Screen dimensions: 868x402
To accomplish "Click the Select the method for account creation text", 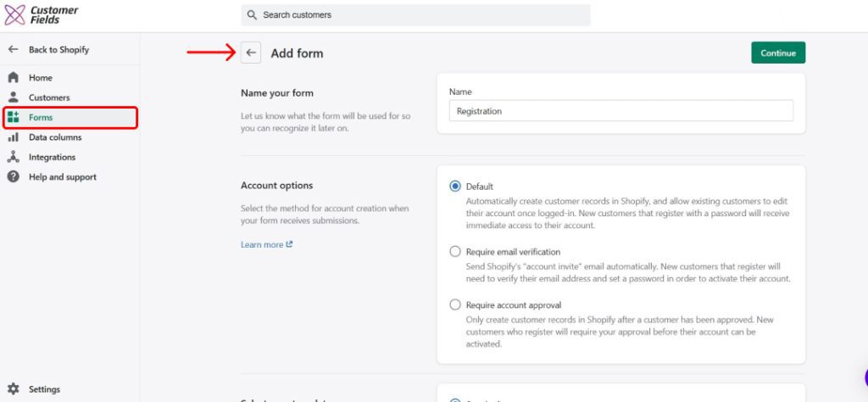I will 325,215.
